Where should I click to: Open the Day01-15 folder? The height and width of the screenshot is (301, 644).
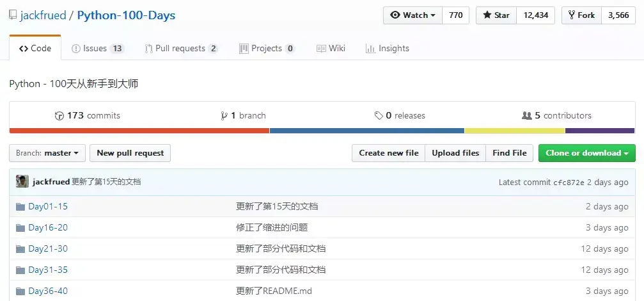[x=48, y=206]
